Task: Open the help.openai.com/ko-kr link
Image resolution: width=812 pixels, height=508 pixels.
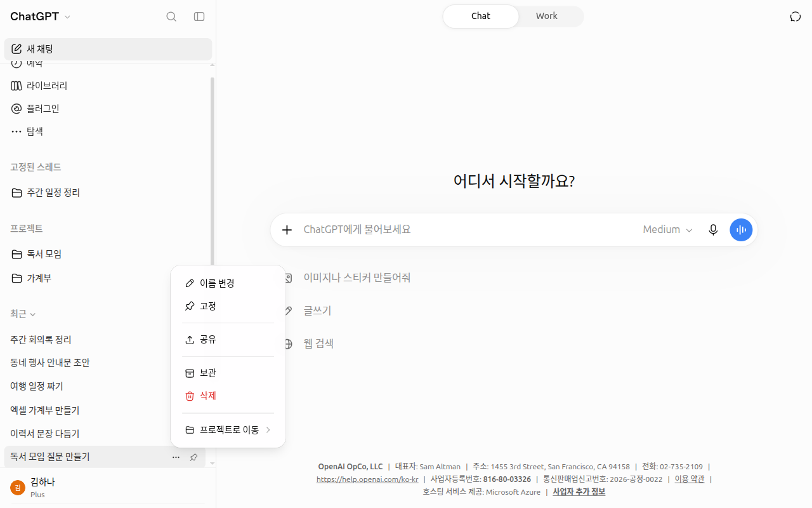Action: (x=367, y=479)
